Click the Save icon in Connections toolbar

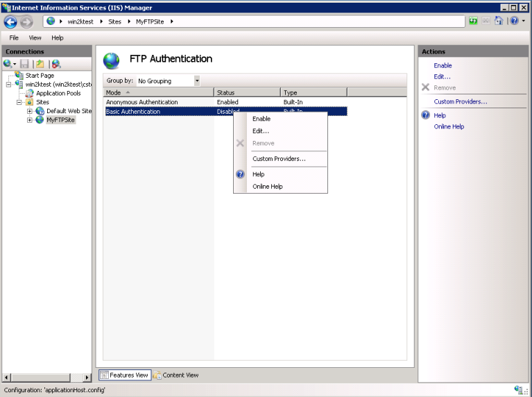click(x=24, y=64)
